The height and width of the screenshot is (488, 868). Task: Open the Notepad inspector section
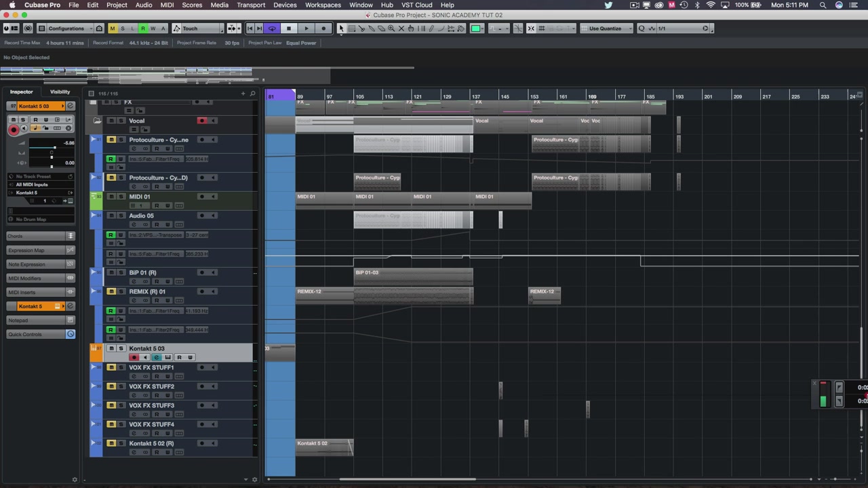[x=41, y=320]
